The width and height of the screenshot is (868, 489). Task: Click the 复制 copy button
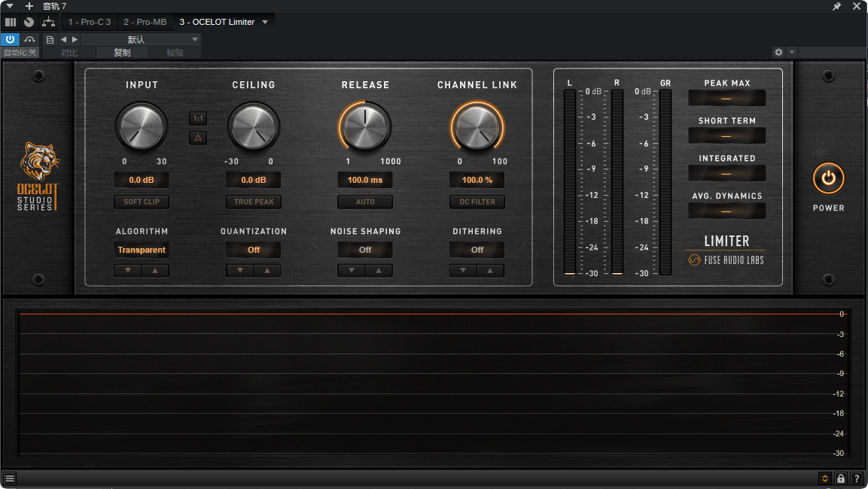click(122, 53)
